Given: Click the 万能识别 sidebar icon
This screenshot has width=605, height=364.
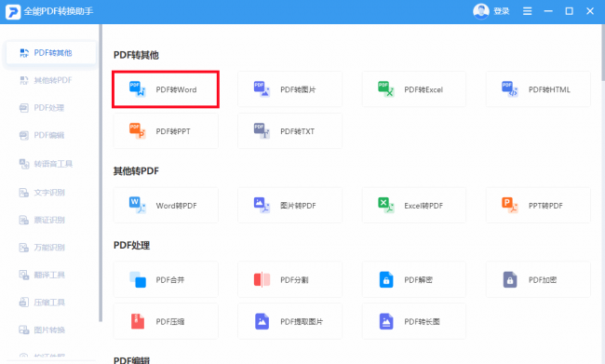Looking at the screenshot, I should pos(24,247).
